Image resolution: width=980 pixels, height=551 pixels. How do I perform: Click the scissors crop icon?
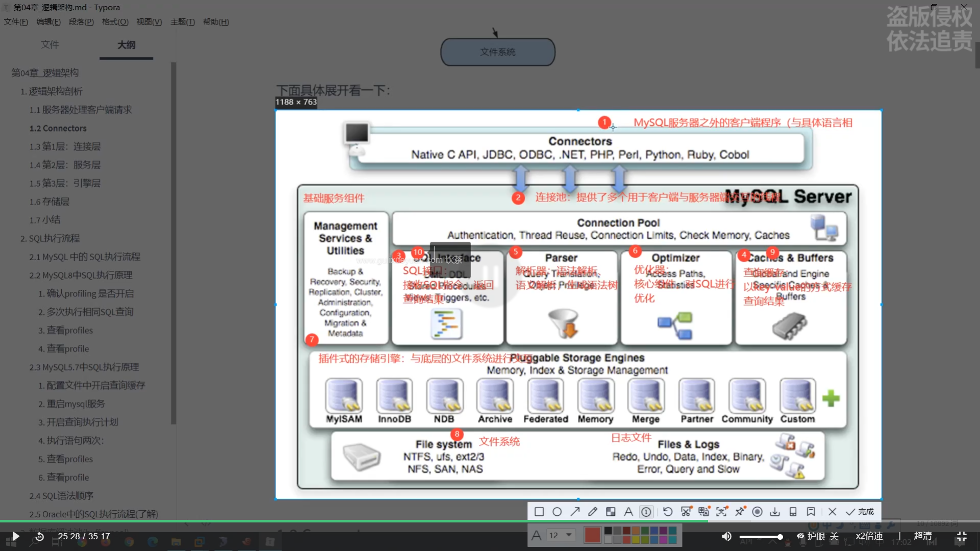click(685, 512)
